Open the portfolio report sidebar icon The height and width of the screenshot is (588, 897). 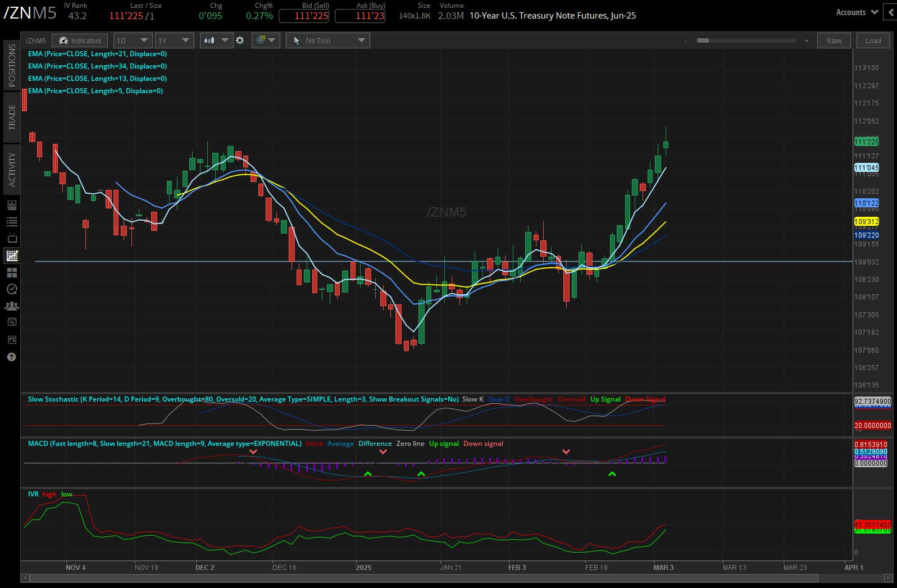(x=12, y=205)
